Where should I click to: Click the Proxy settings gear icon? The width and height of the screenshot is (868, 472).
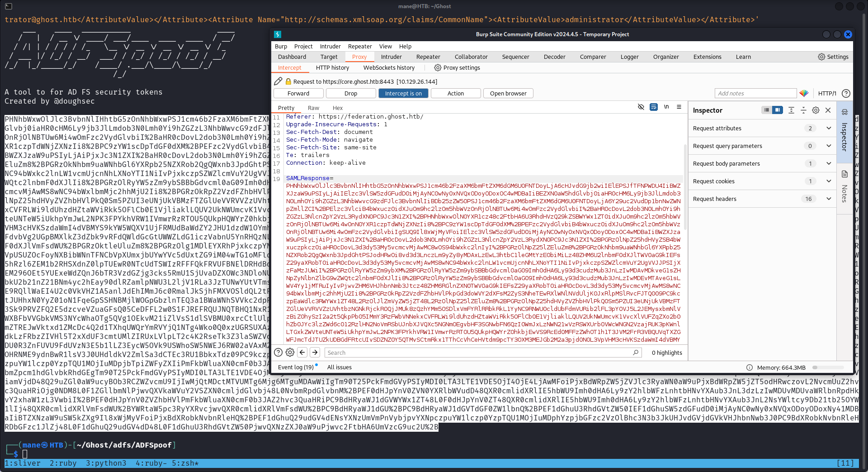(x=438, y=67)
